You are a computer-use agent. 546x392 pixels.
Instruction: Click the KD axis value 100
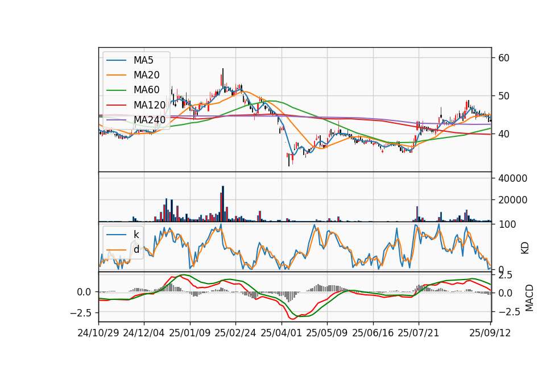coord(507,224)
